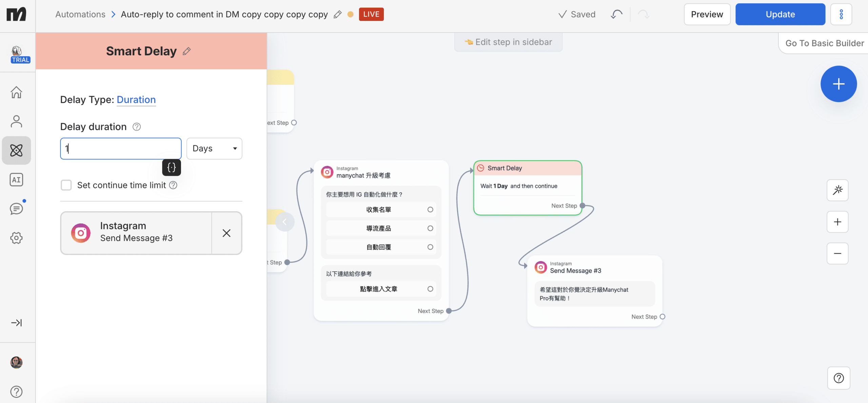
Task: Insert variable with curly braces button
Action: tap(172, 168)
